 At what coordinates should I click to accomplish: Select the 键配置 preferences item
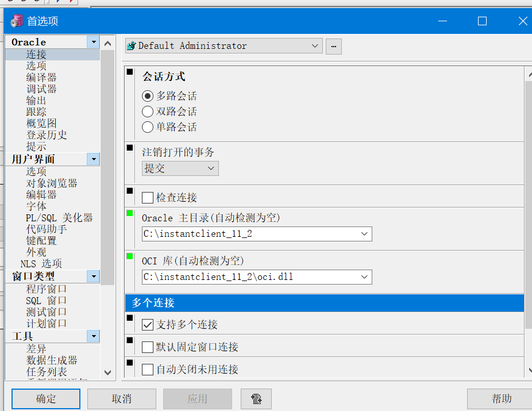click(x=41, y=241)
